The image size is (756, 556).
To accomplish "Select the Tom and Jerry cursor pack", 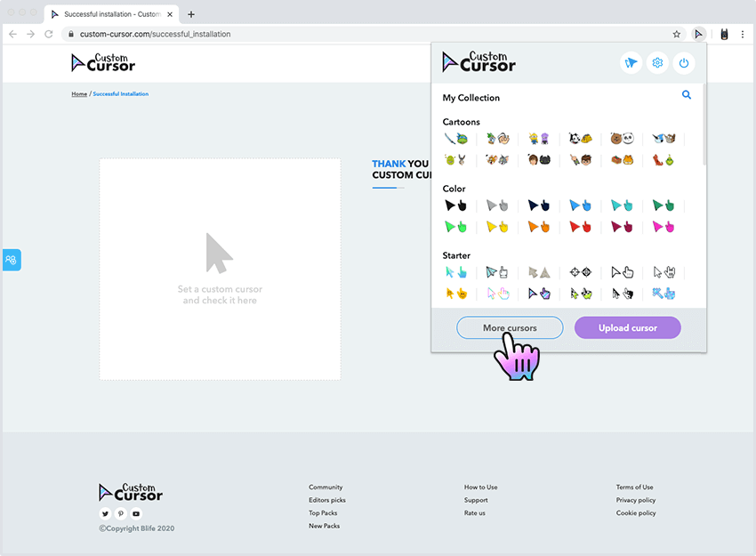I will click(x=497, y=159).
